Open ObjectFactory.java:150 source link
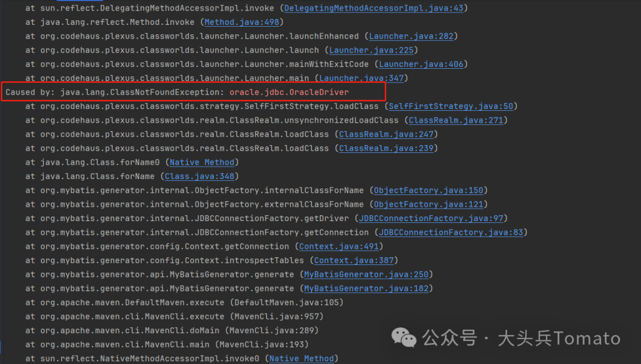This screenshot has width=641, height=364. pyautogui.click(x=429, y=190)
